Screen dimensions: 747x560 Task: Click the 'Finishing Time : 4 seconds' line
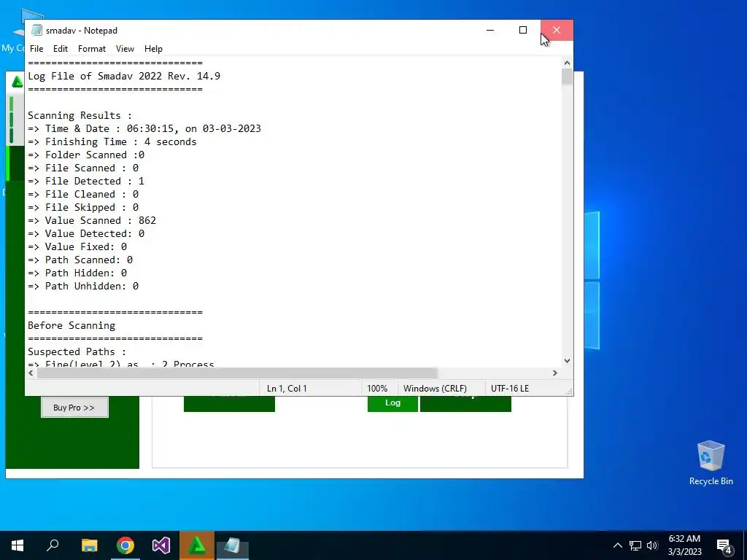112,142
